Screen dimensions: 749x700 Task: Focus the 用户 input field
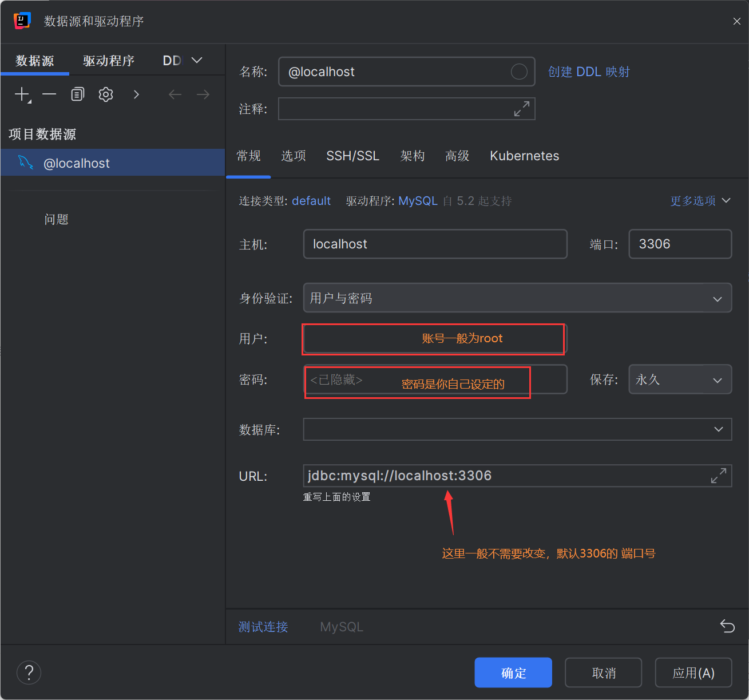tap(435, 339)
